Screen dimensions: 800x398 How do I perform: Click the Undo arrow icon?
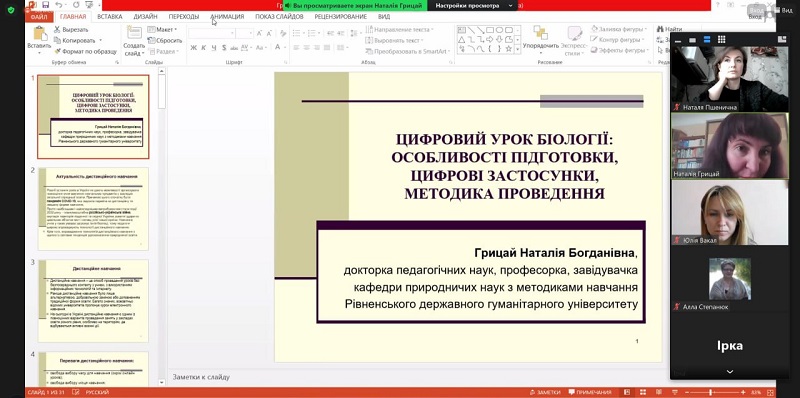coord(59,5)
